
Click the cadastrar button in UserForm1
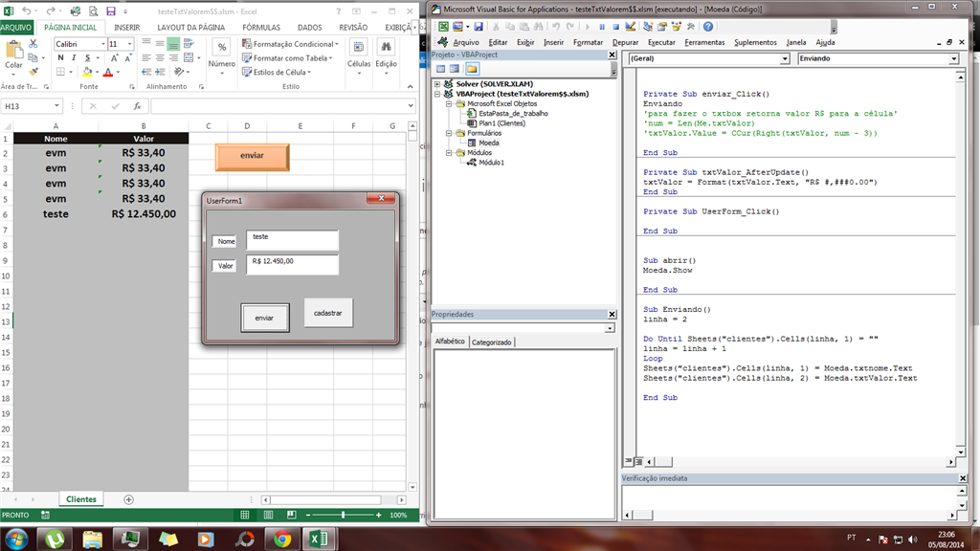(x=328, y=313)
